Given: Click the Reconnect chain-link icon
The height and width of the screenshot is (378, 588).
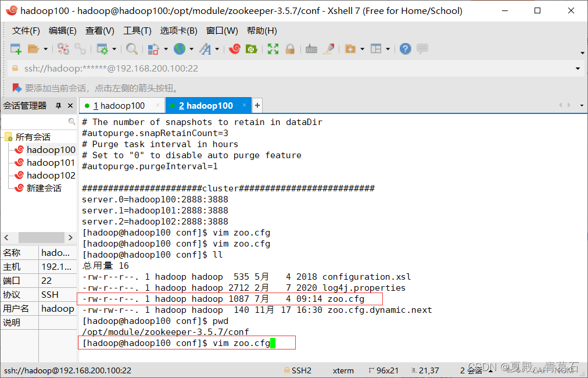Looking at the screenshot, I should [x=80, y=49].
